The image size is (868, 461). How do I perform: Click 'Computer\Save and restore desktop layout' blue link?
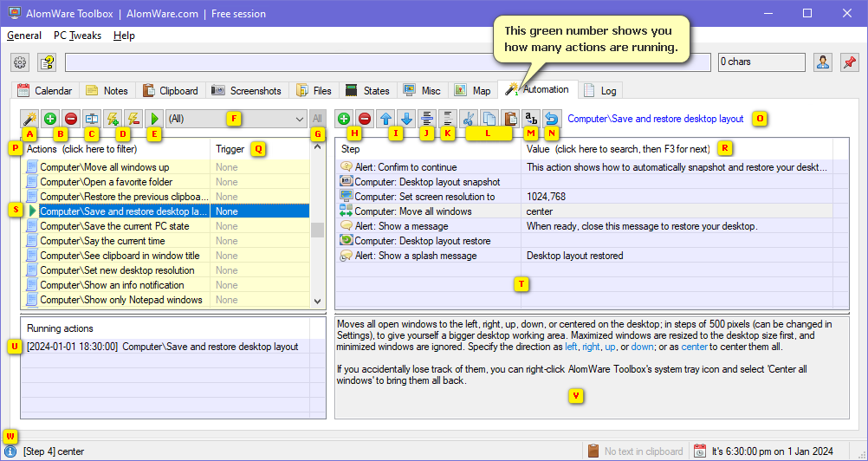click(x=655, y=119)
